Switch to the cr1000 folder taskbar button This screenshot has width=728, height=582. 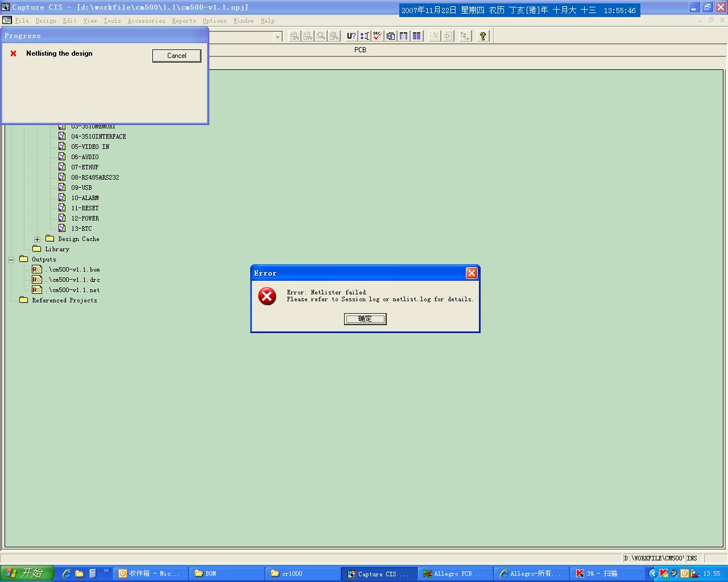(303, 573)
